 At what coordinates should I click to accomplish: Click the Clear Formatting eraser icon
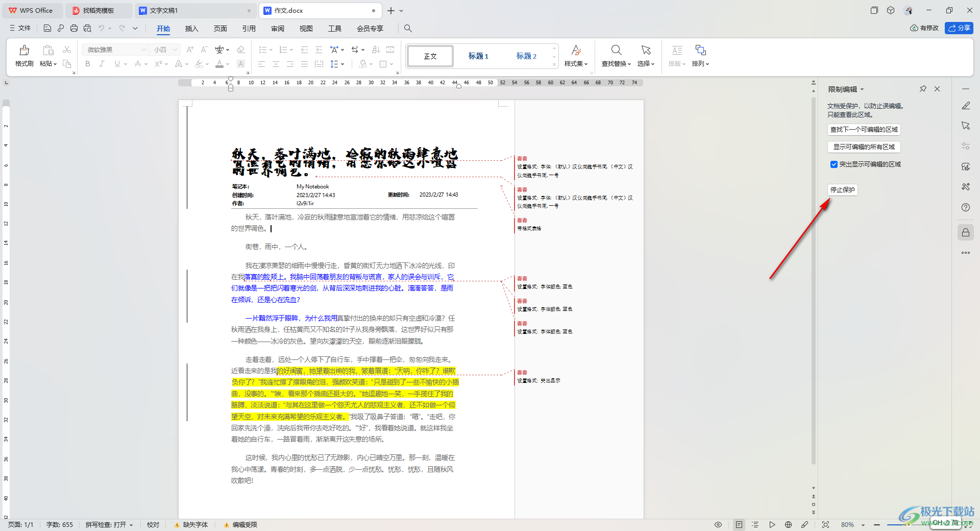click(x=241, y=50)
